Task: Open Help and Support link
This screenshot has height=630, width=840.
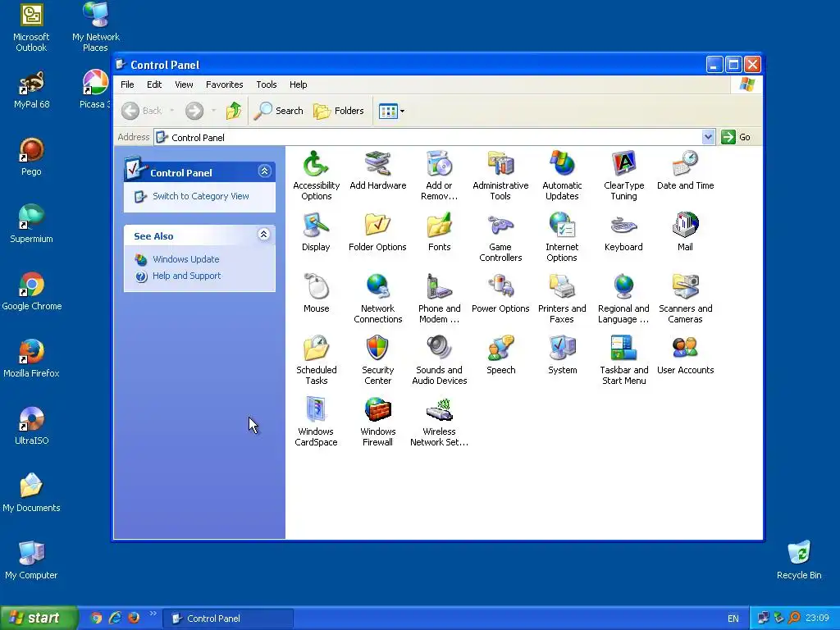Action: tap(186, 276)
